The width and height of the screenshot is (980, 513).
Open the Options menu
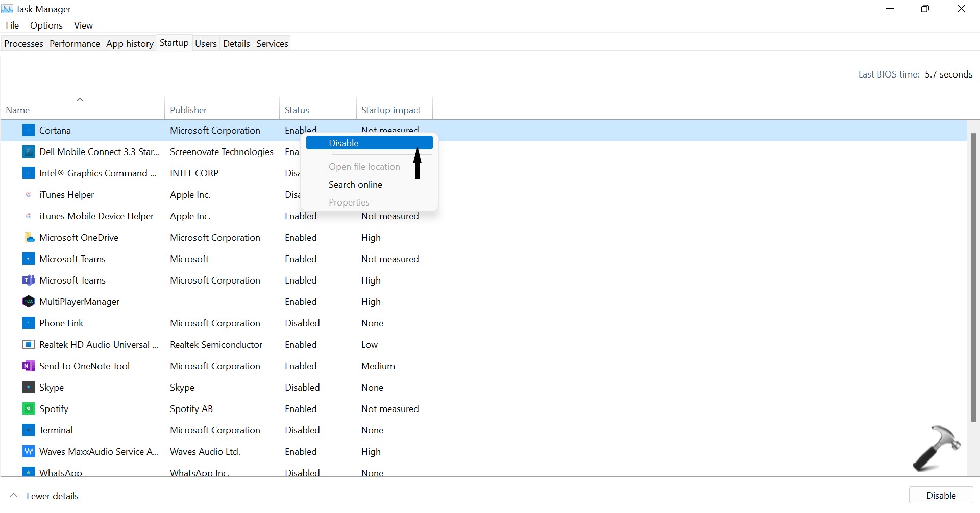[46, 25]
